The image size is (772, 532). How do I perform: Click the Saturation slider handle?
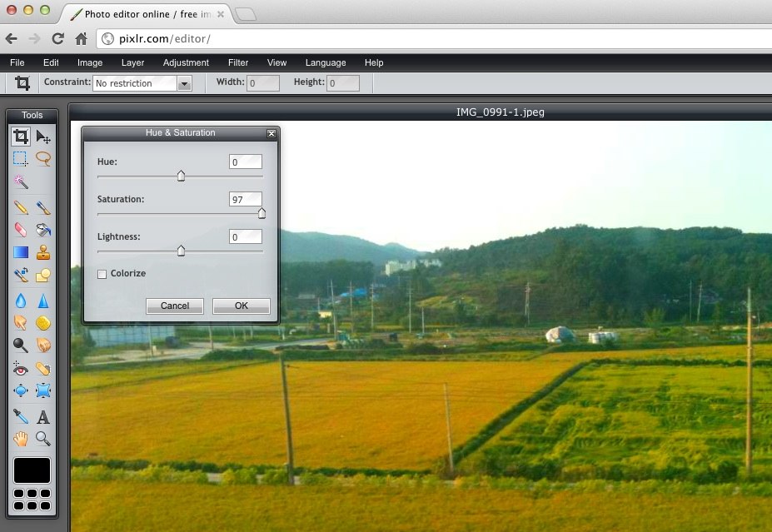(x=261, y=214)
